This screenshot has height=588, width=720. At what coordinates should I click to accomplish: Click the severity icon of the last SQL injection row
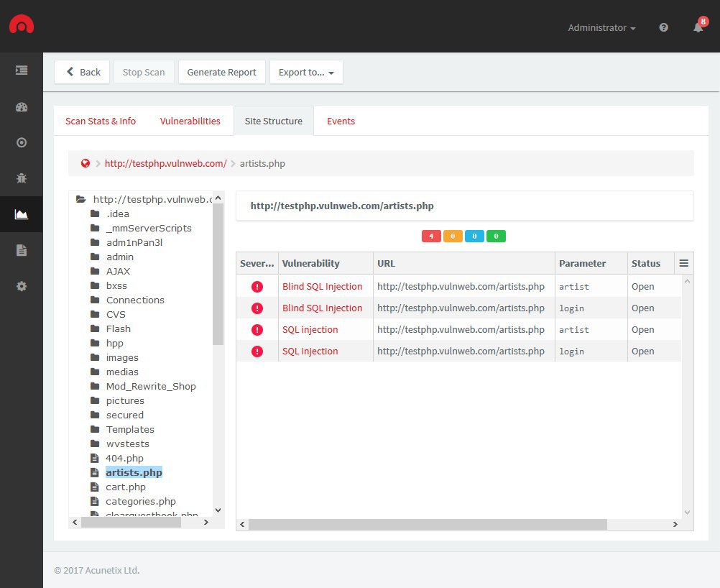coord(257,352)
